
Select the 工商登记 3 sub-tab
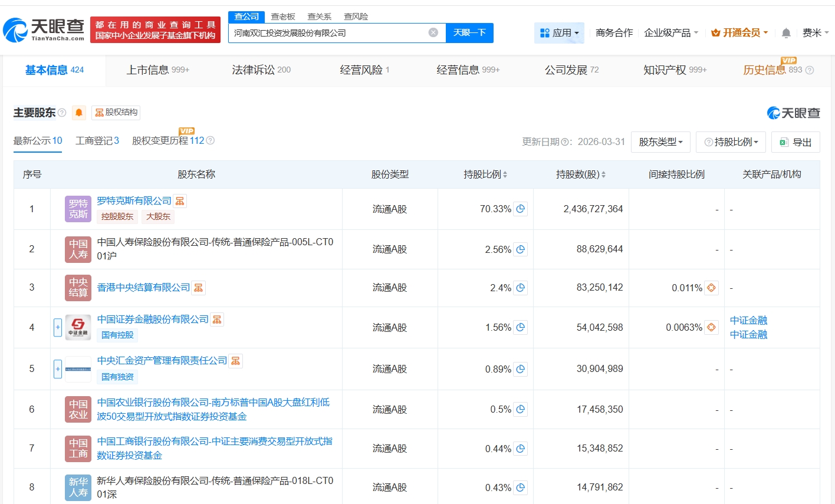(97, 141)
